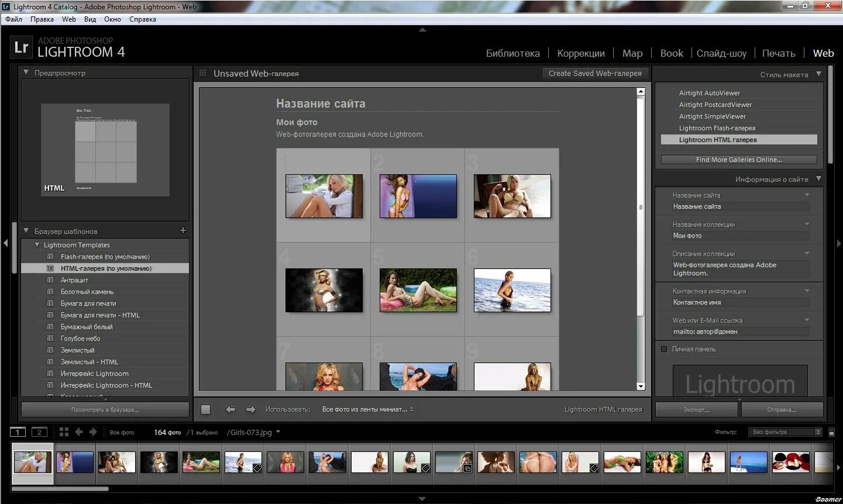Screen dimensions: 843x504
Task: Open Описание коллекции presets dropdown arrow
Action: point(807,253)
